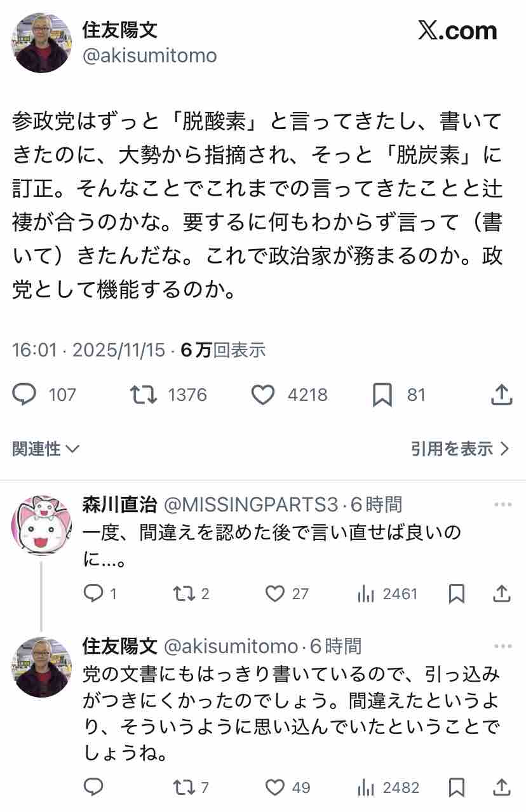Open @MISSINGPARTS3 profile link
Screen dimensions: 526x812
[251, 505]
